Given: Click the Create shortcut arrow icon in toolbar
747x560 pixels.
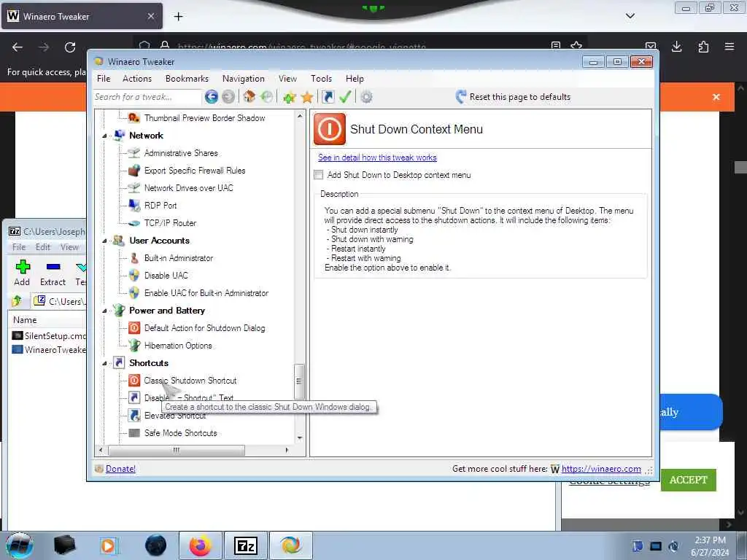Looking at the screenshot, I should (328, 97).
